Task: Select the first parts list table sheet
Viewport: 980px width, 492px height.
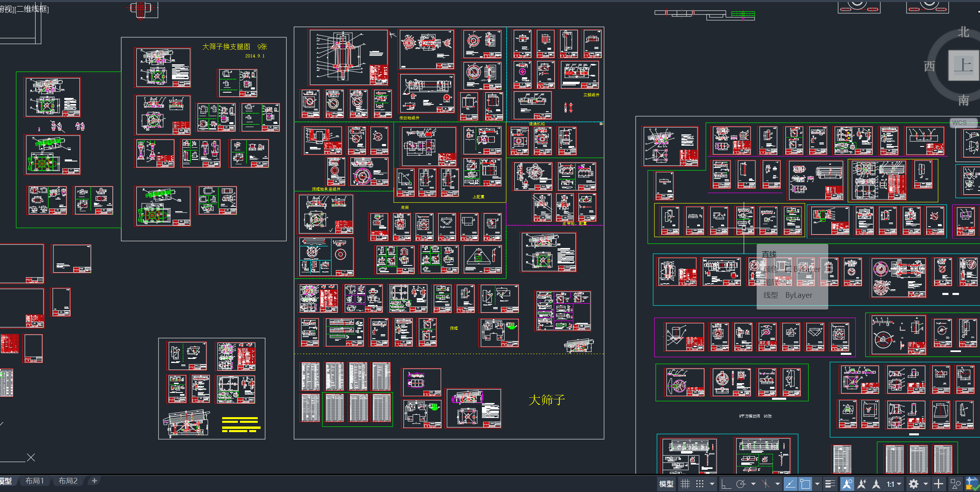Action: point(310,377)
